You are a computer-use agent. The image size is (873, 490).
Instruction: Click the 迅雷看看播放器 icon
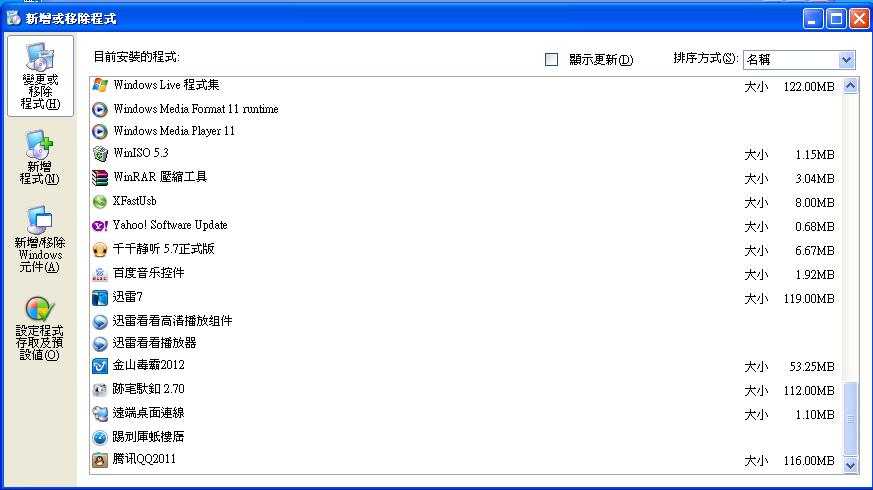(x=100, y=344)
